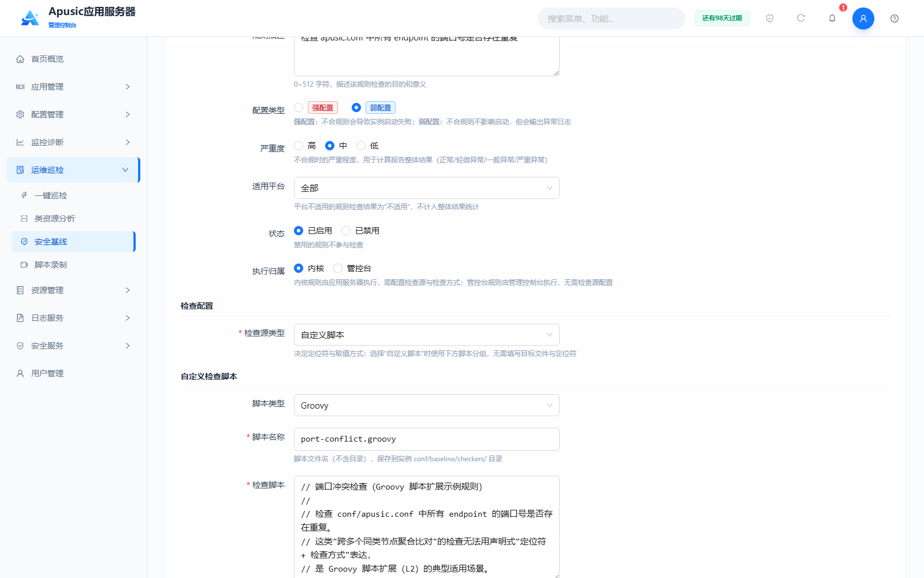Open the 类资源分析 submenu item

coord(73,218)
